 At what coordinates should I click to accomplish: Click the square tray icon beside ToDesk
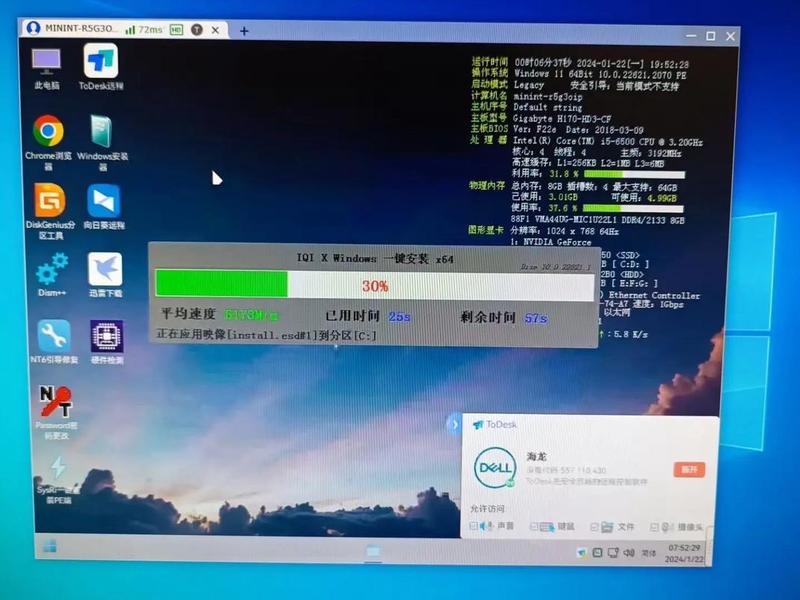[x=597, y=553]
